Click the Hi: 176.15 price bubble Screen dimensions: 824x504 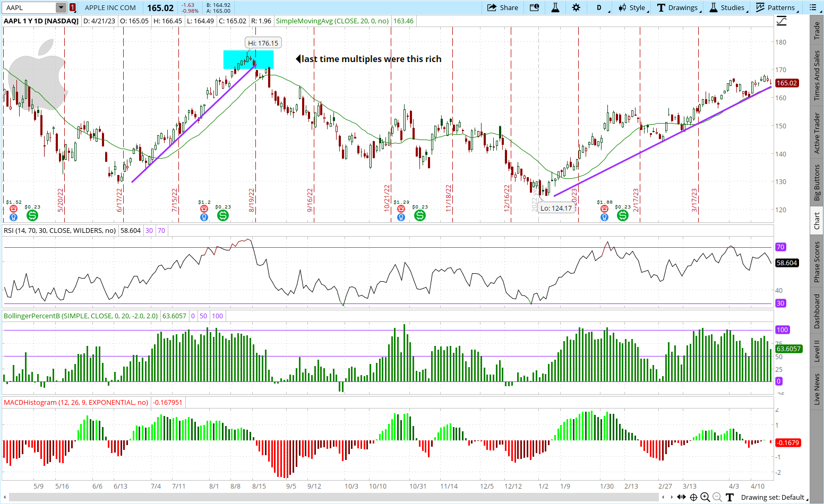click(263, 43)
